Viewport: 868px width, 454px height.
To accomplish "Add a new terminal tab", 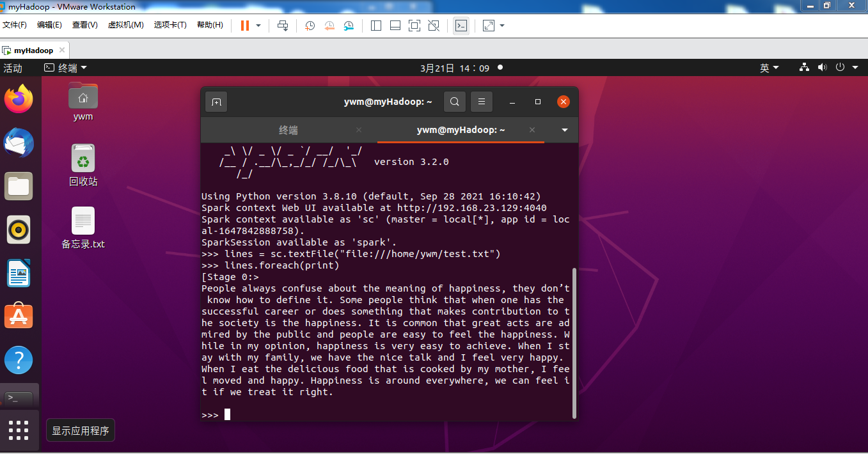I will pos(216,102).
